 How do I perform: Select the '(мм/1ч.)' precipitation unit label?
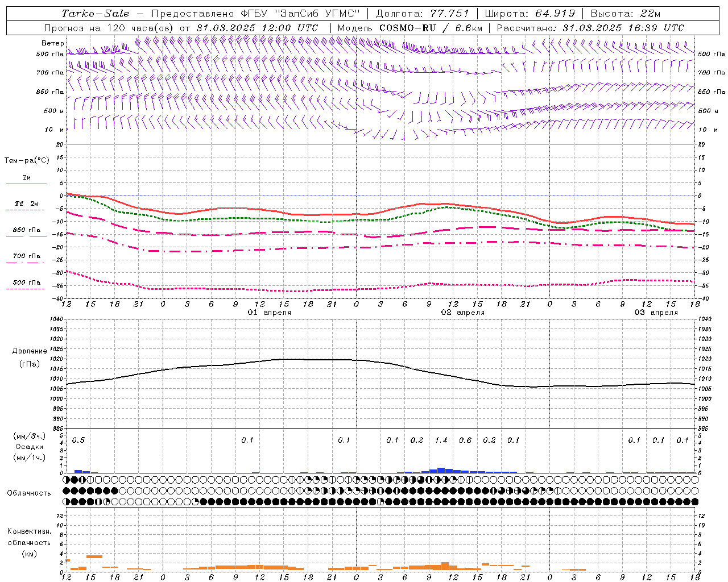[29, 458]
